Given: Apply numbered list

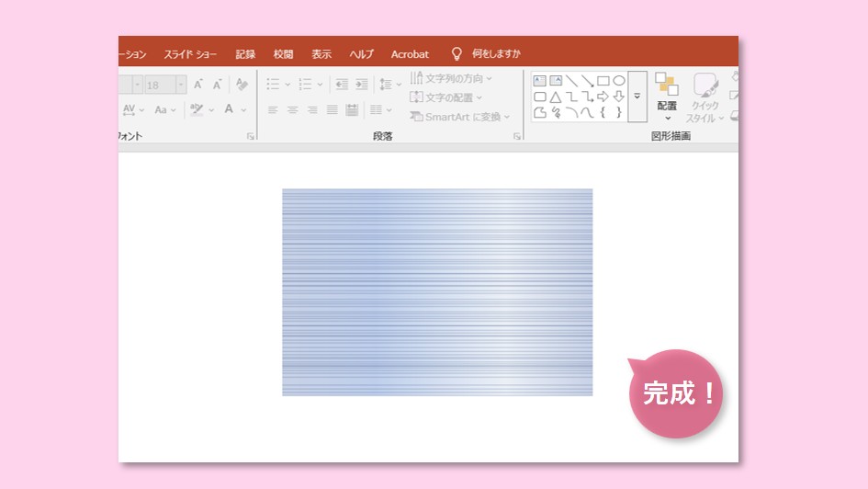Looking at the screenshot, I should click(305, 85).
